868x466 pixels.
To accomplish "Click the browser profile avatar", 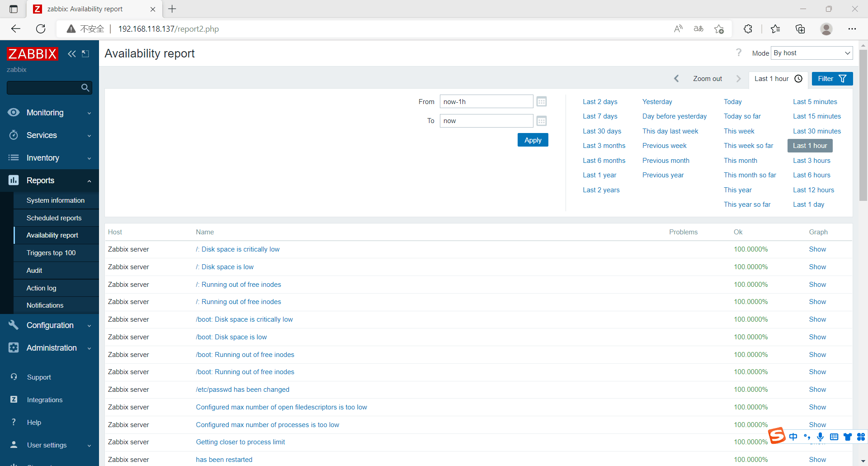I will tap(826, 29).
